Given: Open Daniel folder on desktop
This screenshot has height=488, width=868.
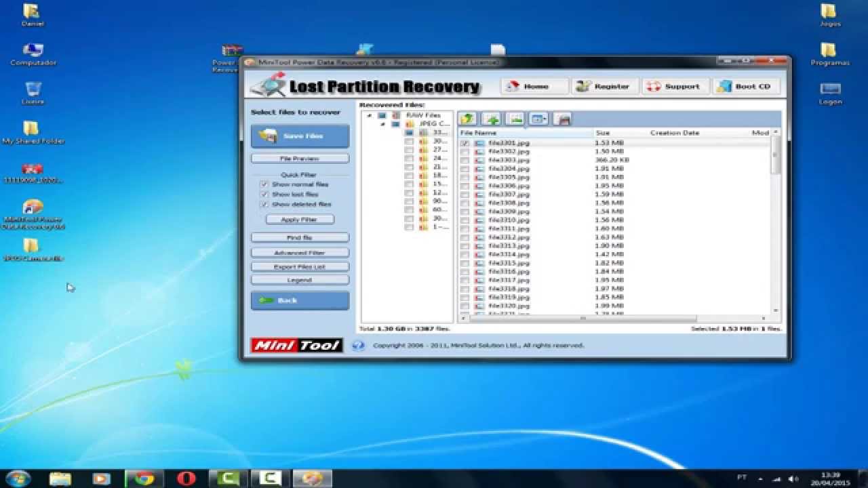Looking at the screenshot, I should tap(32, 15).
